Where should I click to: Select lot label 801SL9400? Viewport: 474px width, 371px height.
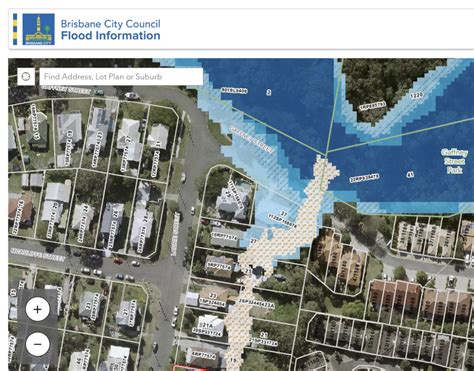[234, 90]
